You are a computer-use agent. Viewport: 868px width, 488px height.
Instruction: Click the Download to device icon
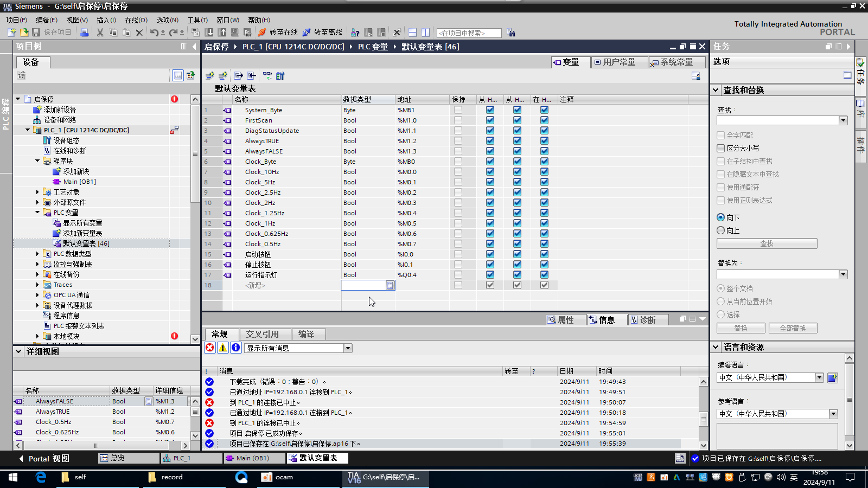point(209,33)
